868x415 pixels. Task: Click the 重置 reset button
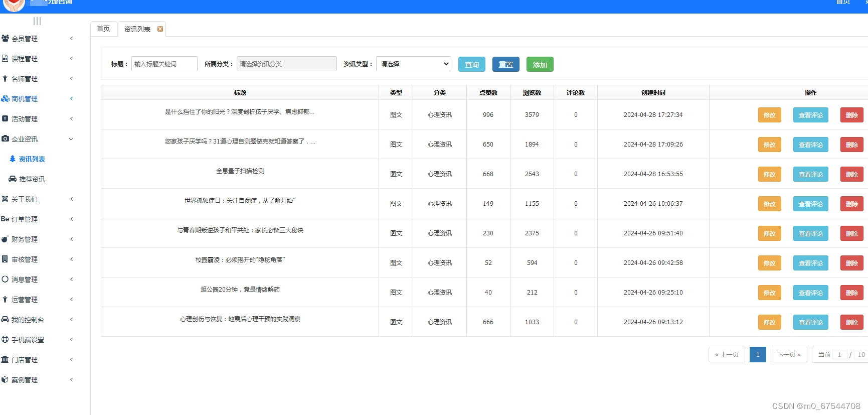[x=506, y=64]
